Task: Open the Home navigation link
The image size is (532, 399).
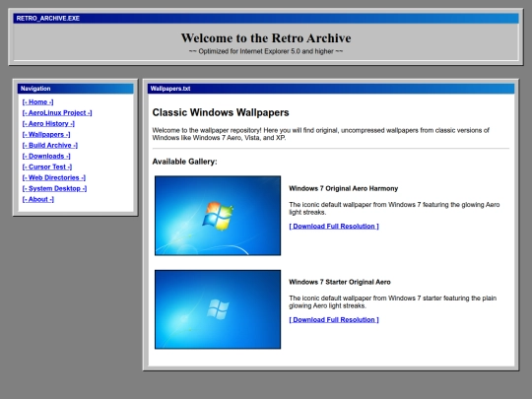Action: tap(37, 102)
